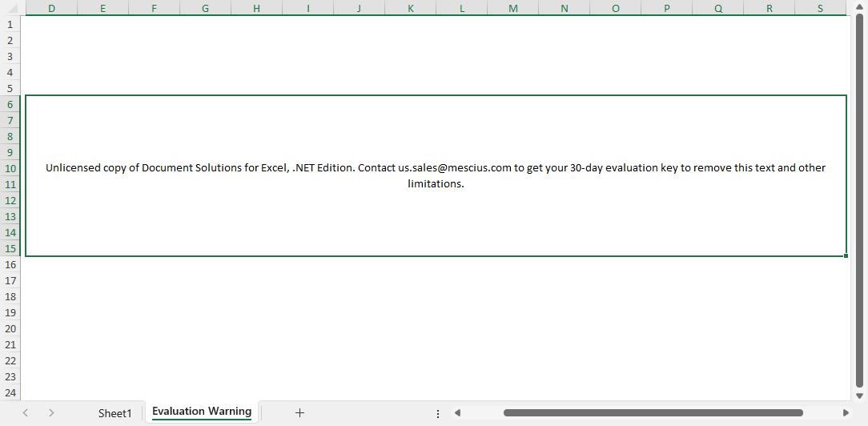The image size is (868, 426).
Task: Select column P header
Action: click(x=667, y=8)
